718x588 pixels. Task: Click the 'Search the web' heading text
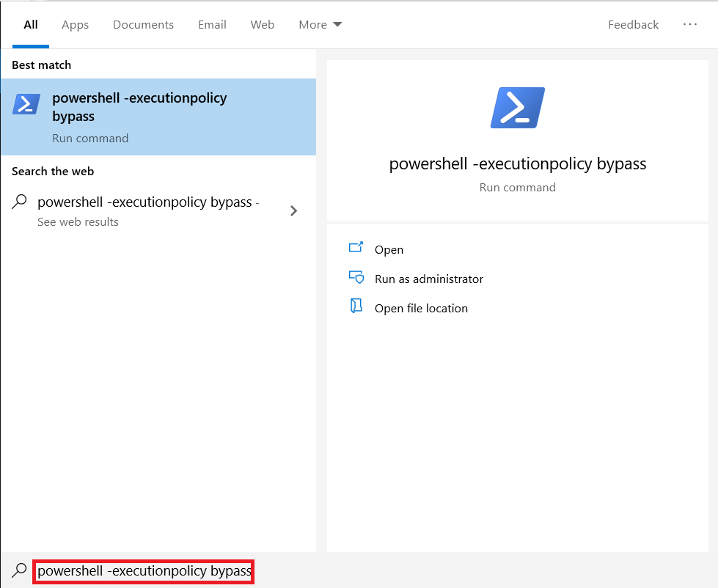pos(53,171)
